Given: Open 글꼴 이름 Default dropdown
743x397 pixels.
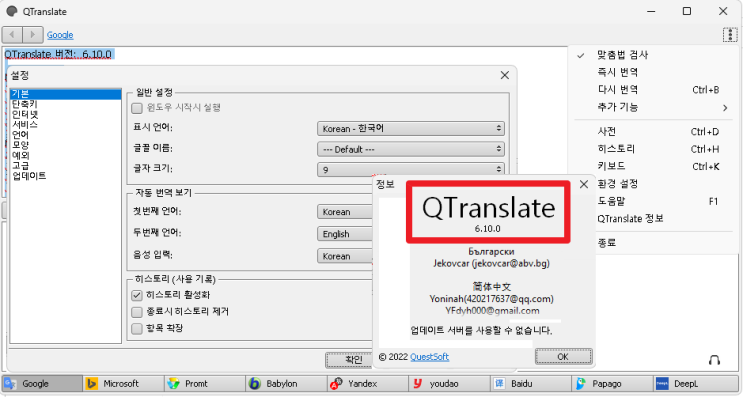Looking at the screenshot, I should pyautogui.click(x=410, y=149).
